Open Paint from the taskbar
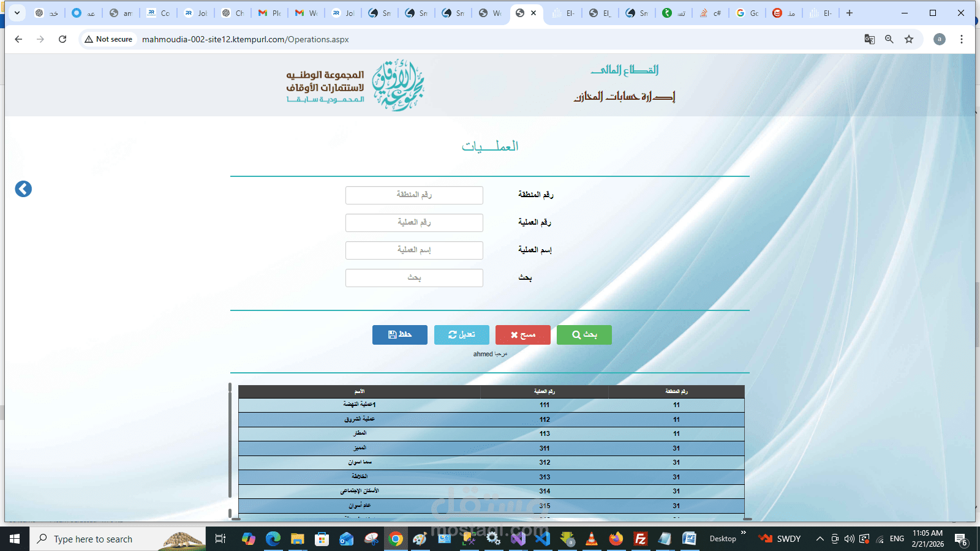 tap(420, 539)
